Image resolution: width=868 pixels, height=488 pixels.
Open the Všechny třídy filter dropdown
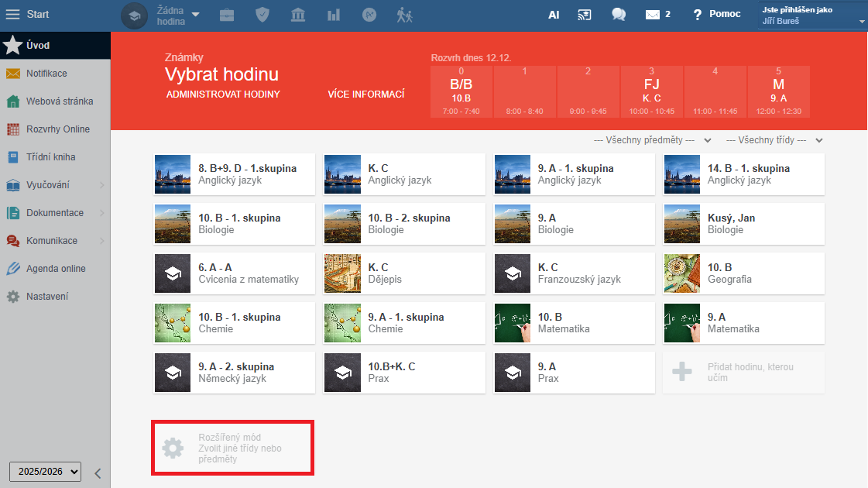pyautogui.click(x=774, y=140)
